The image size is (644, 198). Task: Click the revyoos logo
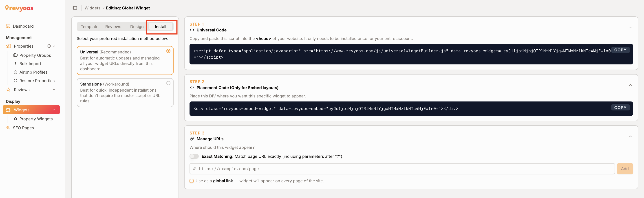[19, 8]
